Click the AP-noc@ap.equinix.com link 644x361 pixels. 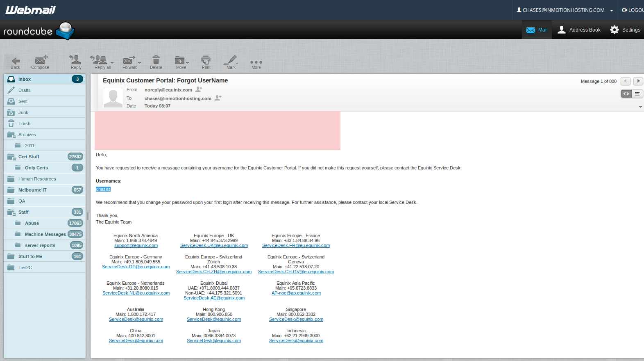296,293
